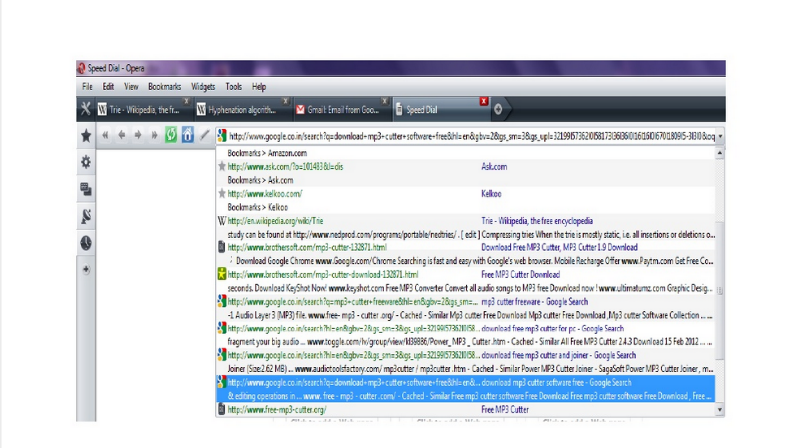The width and height of the screenshot is (785, 448).
Task: Click the Opera logo in title bar
Action: coord(81,68)
